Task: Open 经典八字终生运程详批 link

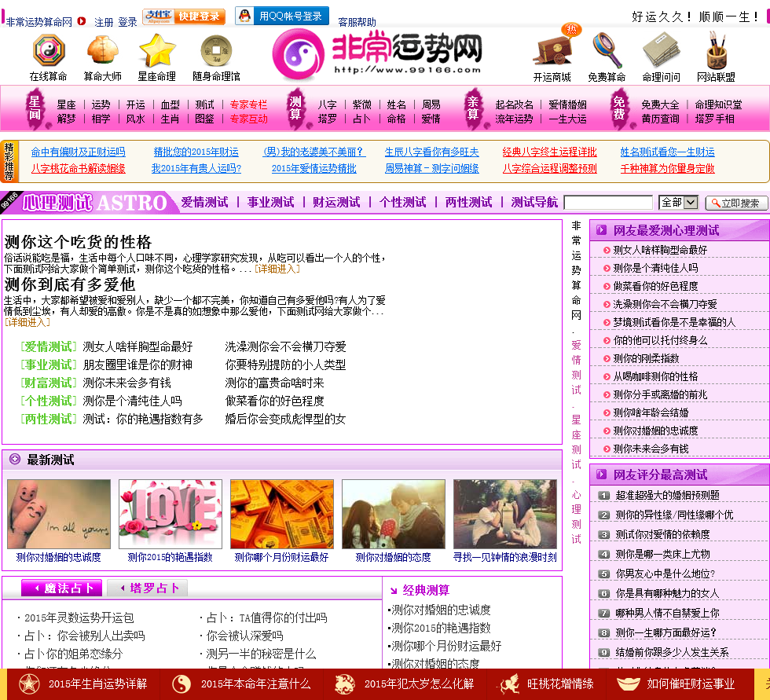Action: click(x=549, y=152)
